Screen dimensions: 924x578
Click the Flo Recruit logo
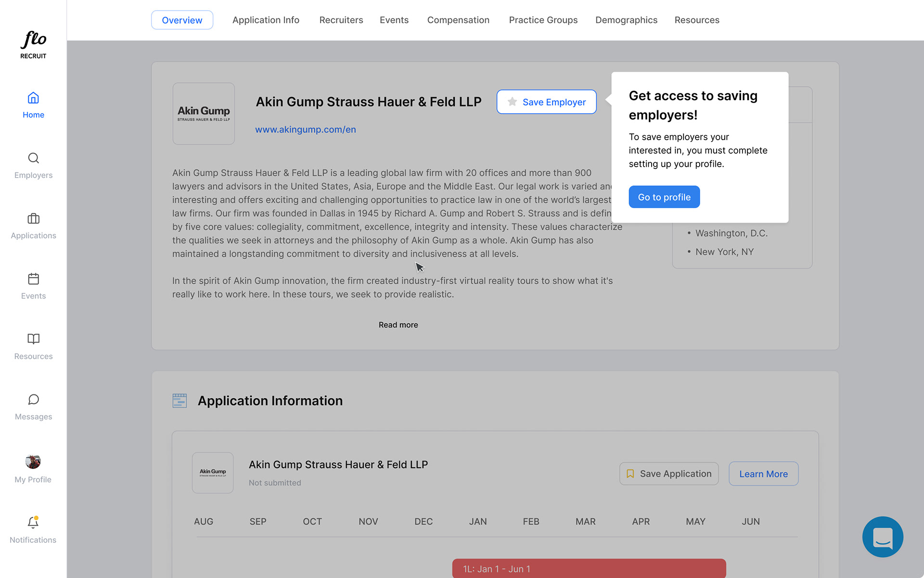click(x=33, y=45)
